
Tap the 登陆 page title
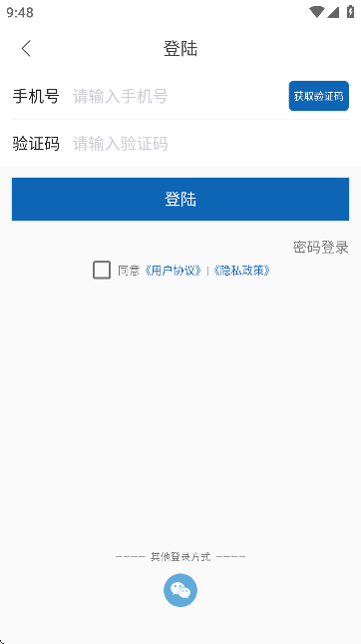click(180, 49)
